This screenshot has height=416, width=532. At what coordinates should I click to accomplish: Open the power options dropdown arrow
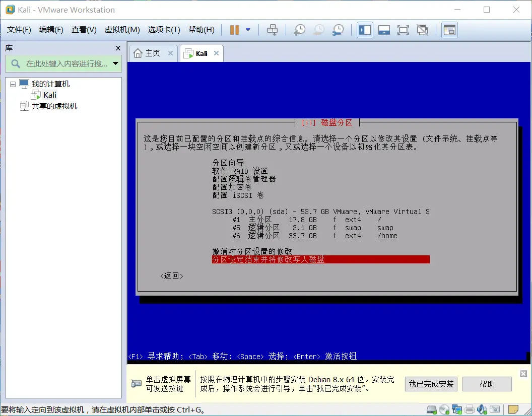point(248,30)
